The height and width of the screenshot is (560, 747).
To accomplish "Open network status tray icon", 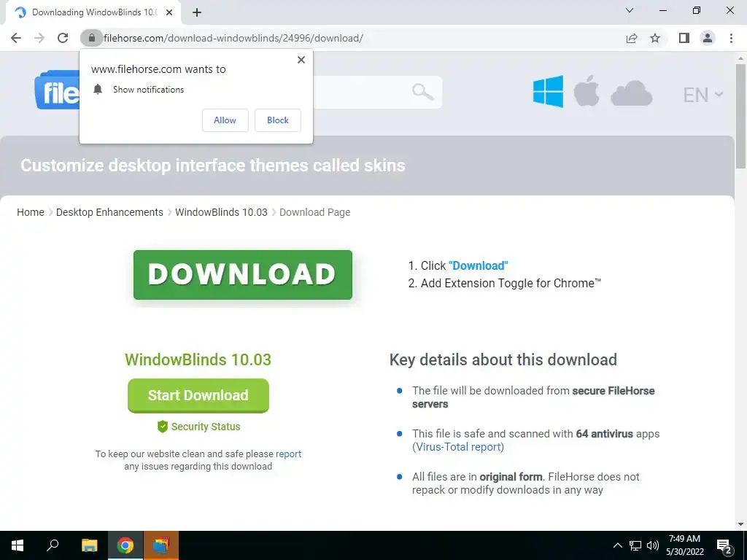I will click(x=635, y=545).
